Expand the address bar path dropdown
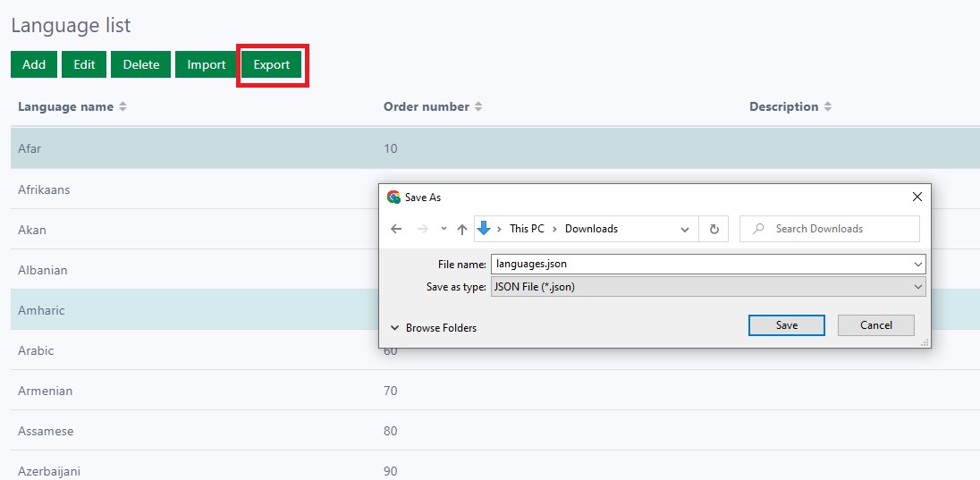 (x=685, y=229)
